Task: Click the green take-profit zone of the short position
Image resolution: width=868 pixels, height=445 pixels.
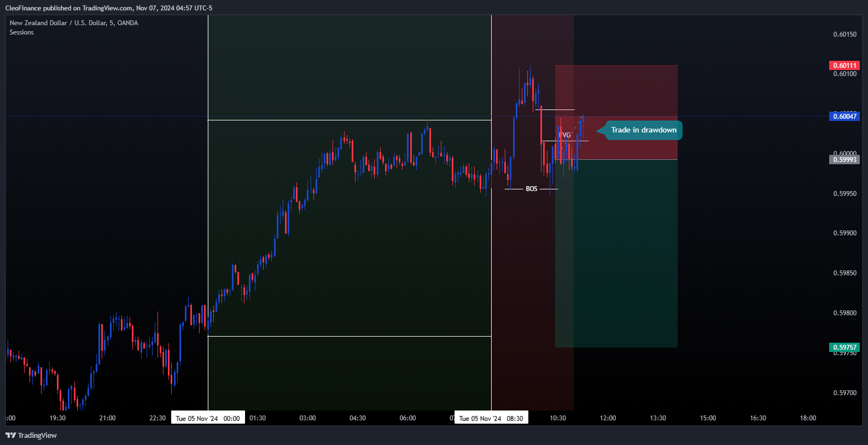Action: pyautogui.click(x=616, y=253)
